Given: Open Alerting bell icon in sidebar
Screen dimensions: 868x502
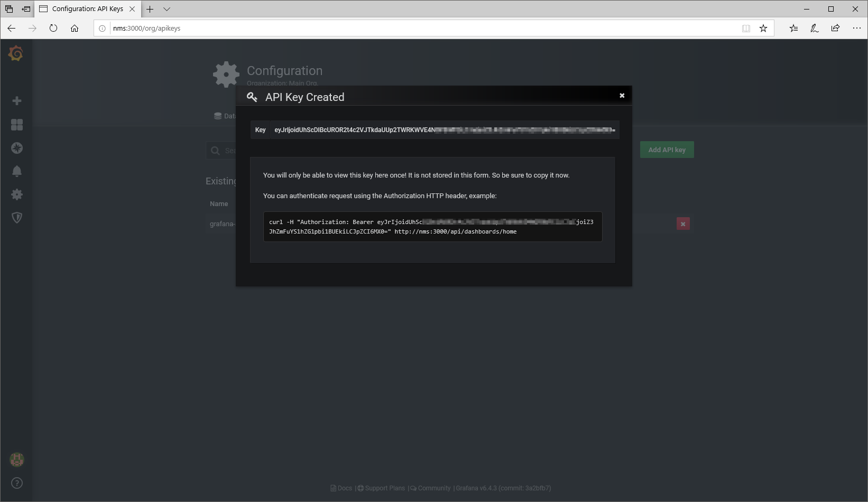Looking at the screenshot, I should coord(17,171).
